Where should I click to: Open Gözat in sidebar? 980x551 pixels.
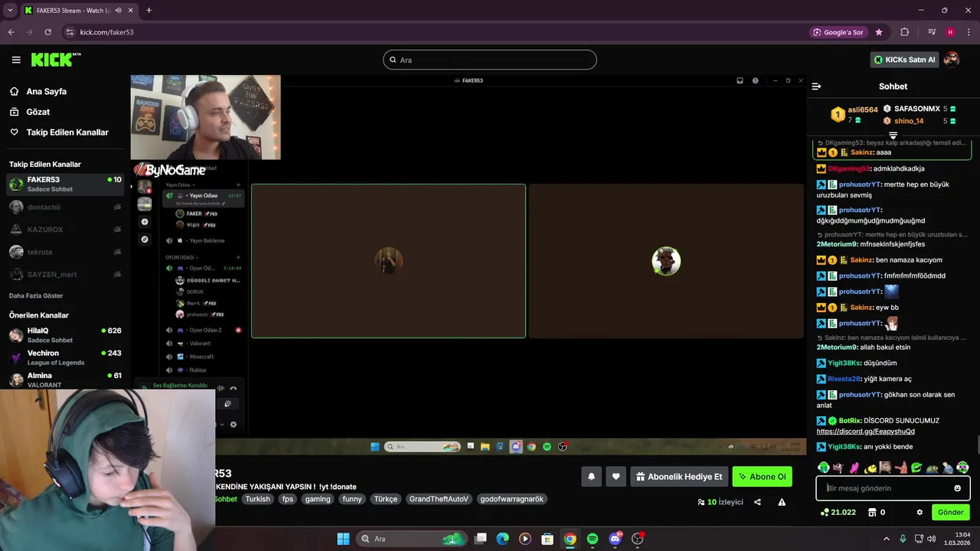click(x=38, y=112)
